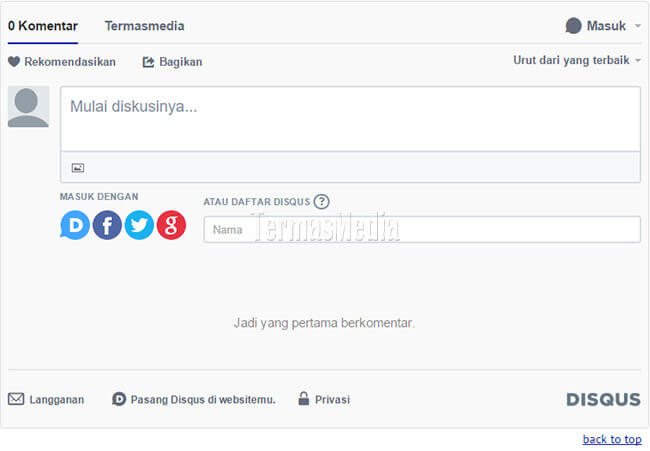Click the heart icon beside Rekomendasikan
Image resolution: width=650 pixels, height=451 pixels.
click(14, 62)
